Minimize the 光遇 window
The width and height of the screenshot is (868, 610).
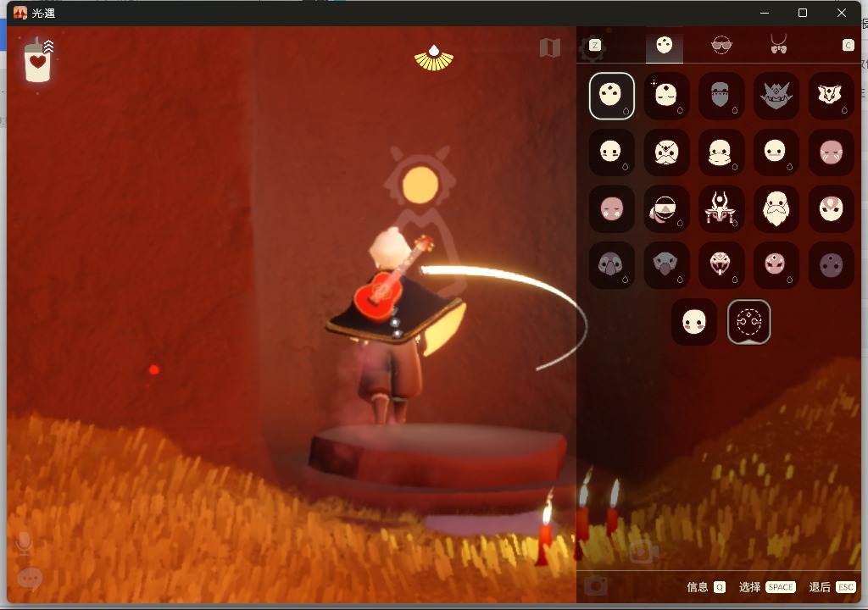pyautogui.click(x=765, y=13)
